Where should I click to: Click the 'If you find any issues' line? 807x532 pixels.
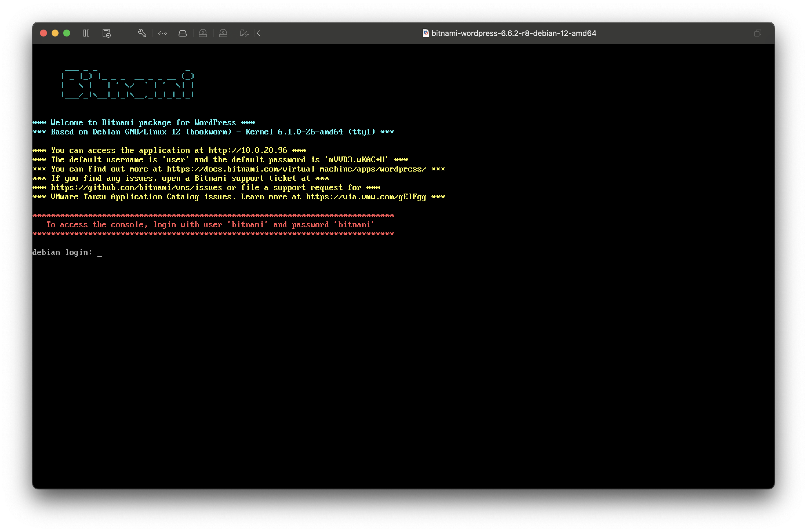coord(181,178)
